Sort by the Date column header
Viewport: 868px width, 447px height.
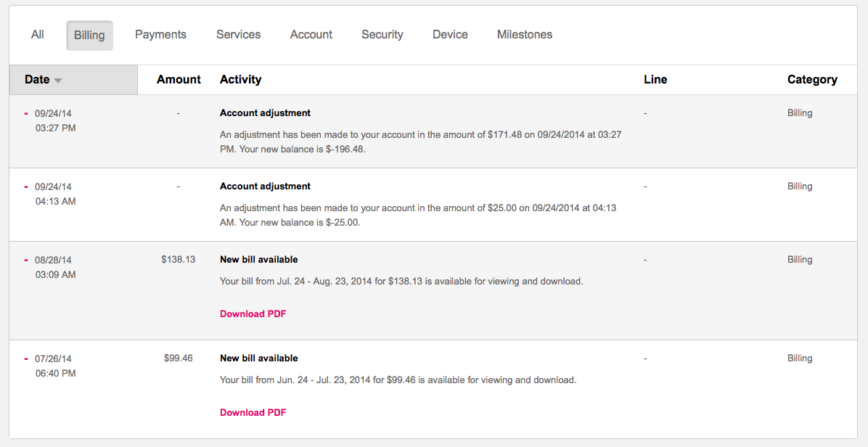tap(73, 80)
